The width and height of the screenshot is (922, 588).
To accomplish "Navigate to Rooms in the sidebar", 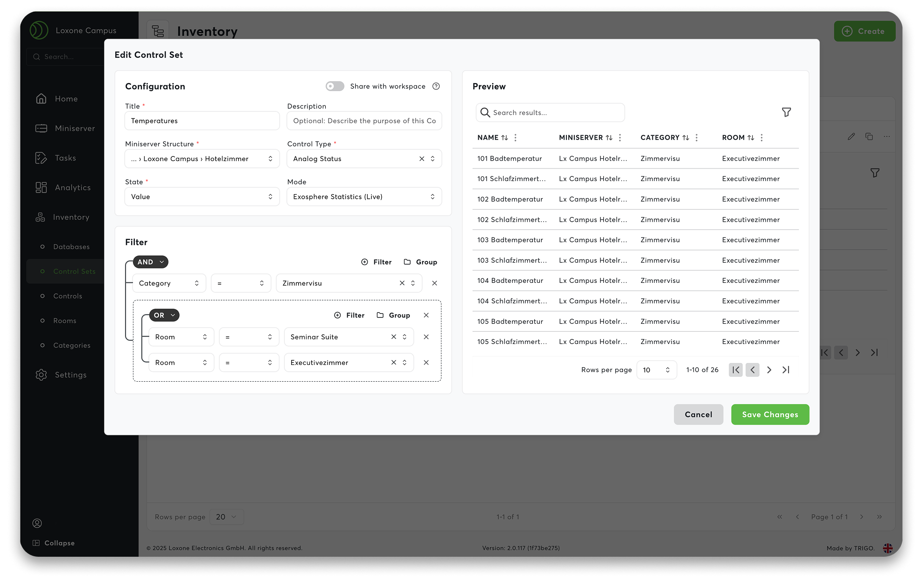I will tap(65, 321).
